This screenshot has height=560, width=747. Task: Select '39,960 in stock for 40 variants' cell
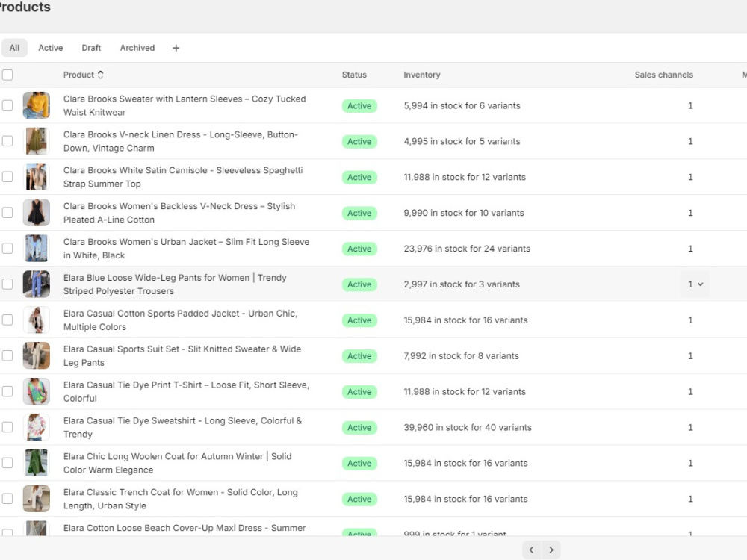coord(468,427)
